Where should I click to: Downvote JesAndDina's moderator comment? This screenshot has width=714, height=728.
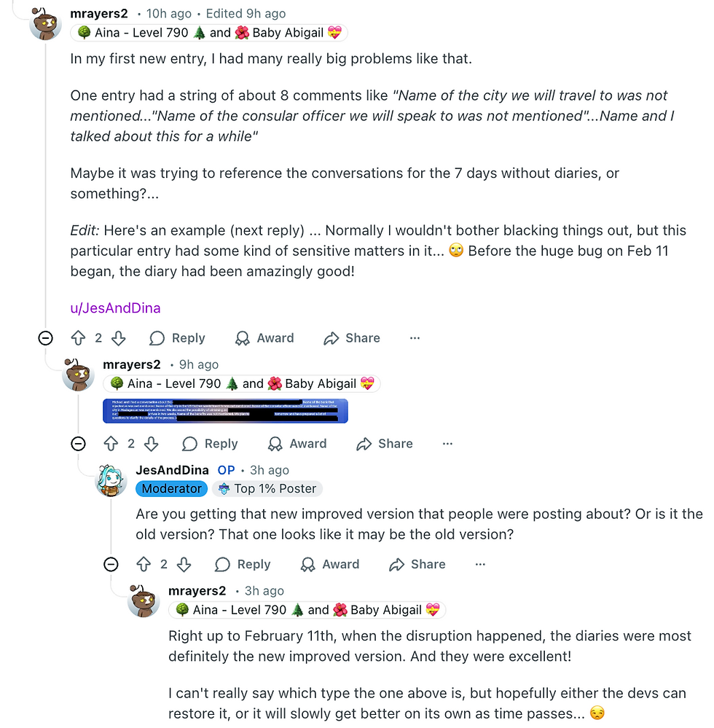point(184,564)
